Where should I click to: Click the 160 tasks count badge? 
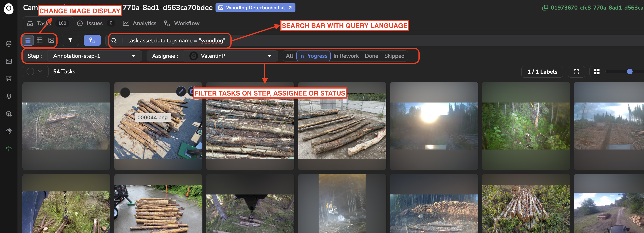point(62,23)
